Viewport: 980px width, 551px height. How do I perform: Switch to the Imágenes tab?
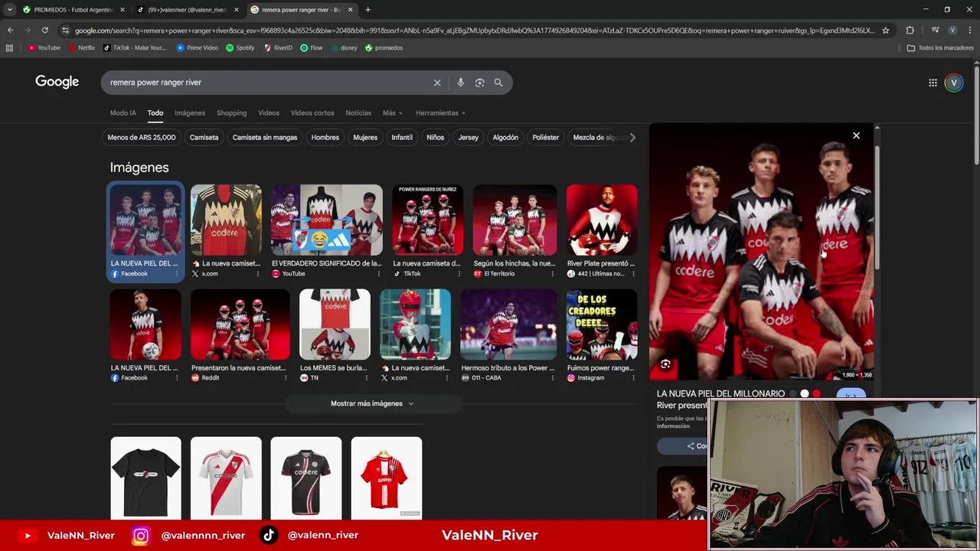(190, 112)
